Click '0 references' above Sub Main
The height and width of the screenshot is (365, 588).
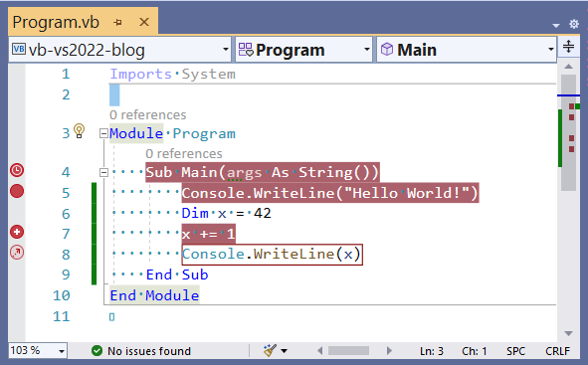click(x=184, y=153)
